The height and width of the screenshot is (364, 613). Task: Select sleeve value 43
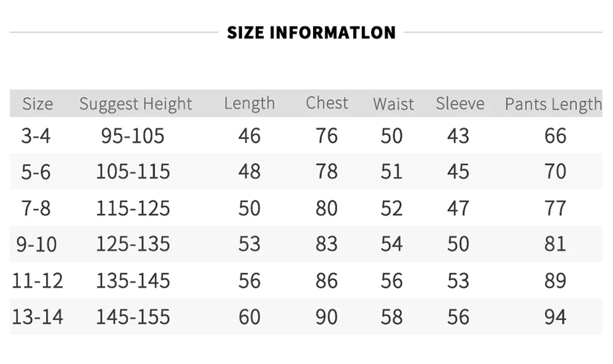458,136
